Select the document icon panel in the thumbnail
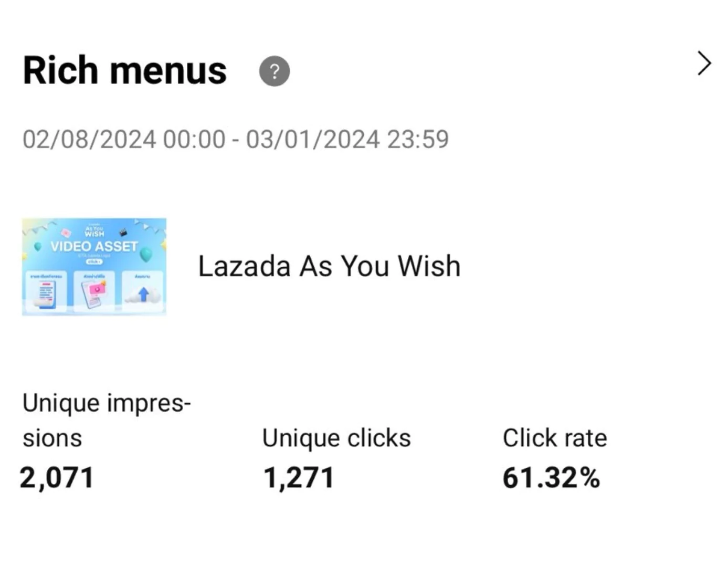Image resolution: width=728 pixels, height=567 pixels. [46, 291]
